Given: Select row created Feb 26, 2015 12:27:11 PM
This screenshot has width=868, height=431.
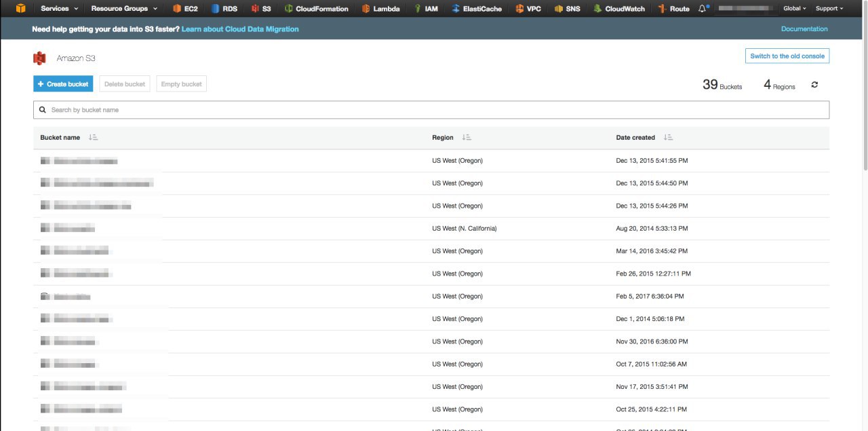Looking at the screenshot, I should 431,274.
